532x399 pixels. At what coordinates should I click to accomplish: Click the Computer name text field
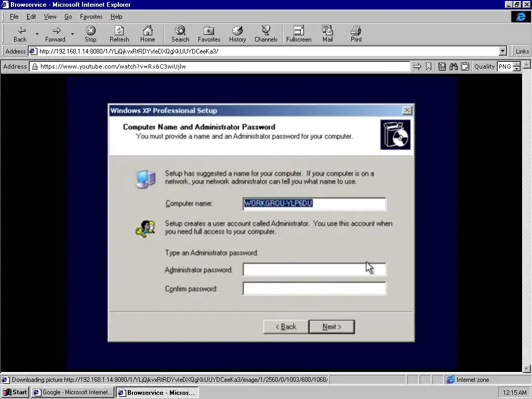click(x=314, y=204)
